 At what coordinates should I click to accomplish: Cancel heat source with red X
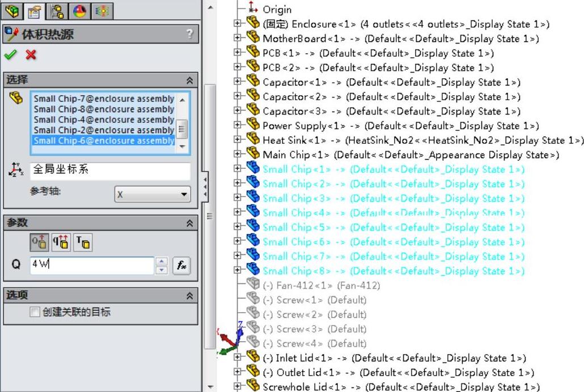(31, 55)
